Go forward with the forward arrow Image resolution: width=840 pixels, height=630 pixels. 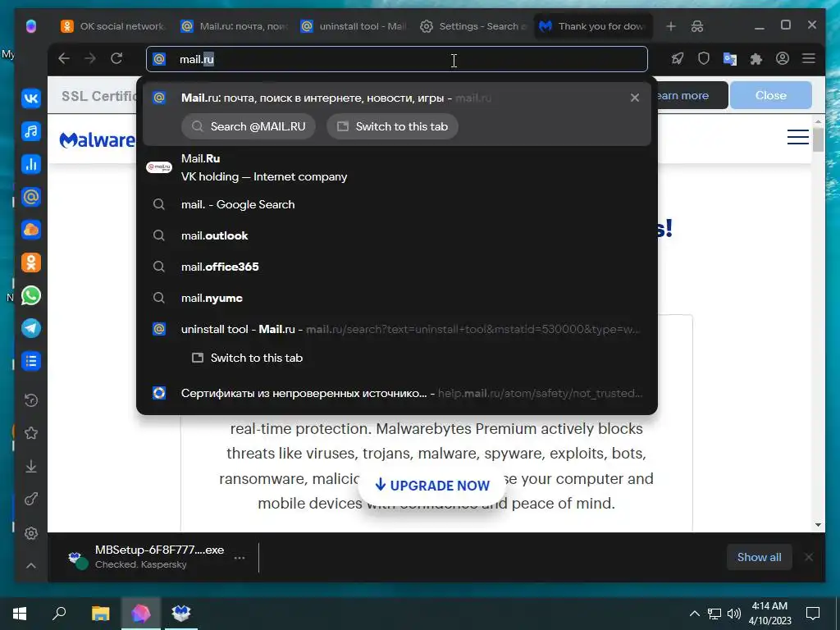(x=90, y=58)
